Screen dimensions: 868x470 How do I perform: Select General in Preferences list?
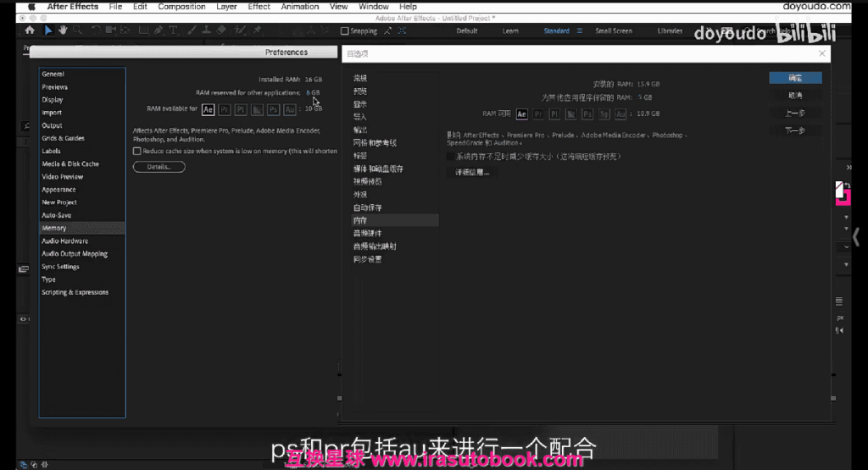(x=53, y=74)
